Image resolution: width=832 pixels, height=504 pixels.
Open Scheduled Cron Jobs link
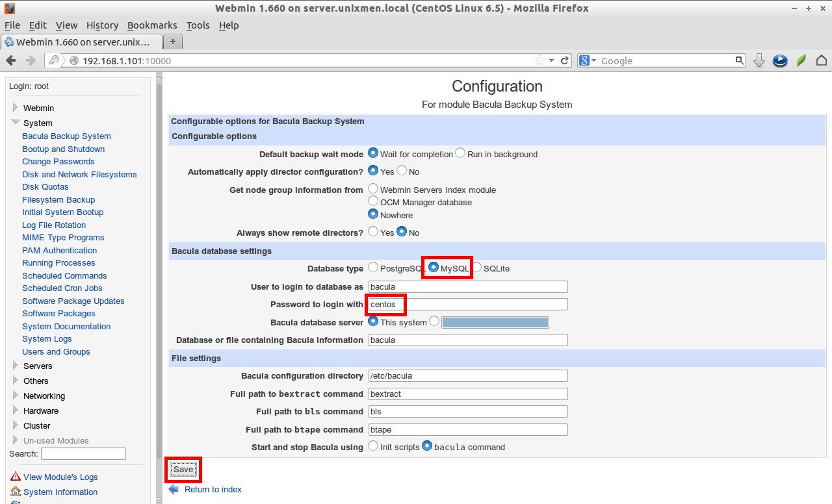[x=62, y=288]
